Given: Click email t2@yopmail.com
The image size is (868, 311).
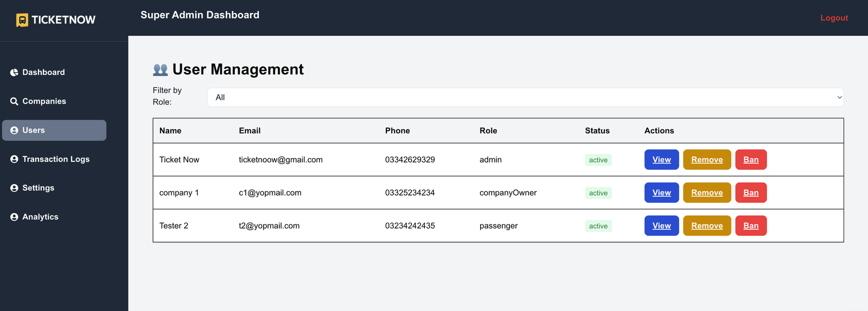Looking at the screenshot, I should pyautogui.click(x=269, y=226).
